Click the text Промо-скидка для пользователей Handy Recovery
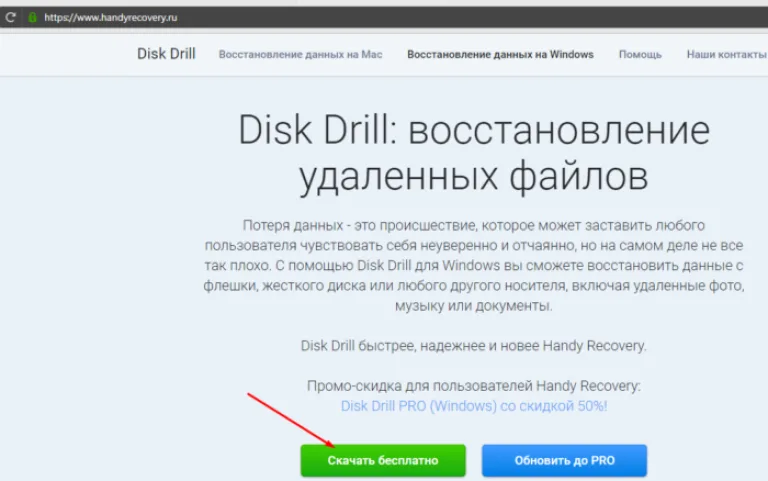Image resolution: width=768 pixels, height=481 pixels. [474, 386]
